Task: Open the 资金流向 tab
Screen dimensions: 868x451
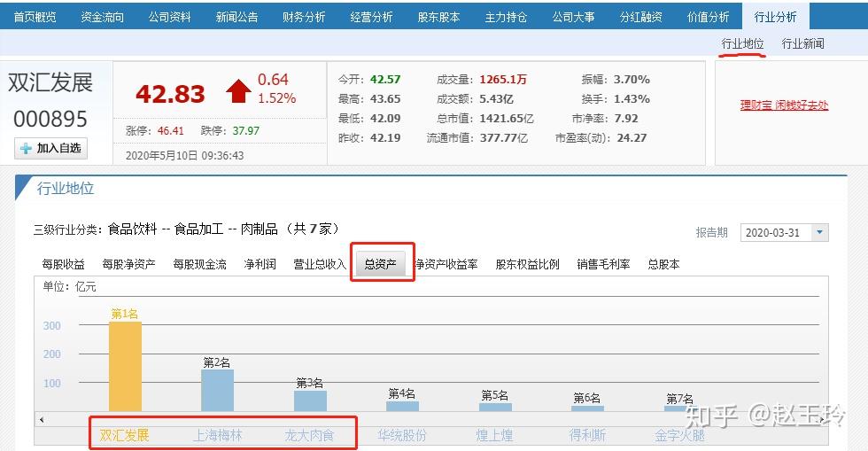Action: (103, 17)
